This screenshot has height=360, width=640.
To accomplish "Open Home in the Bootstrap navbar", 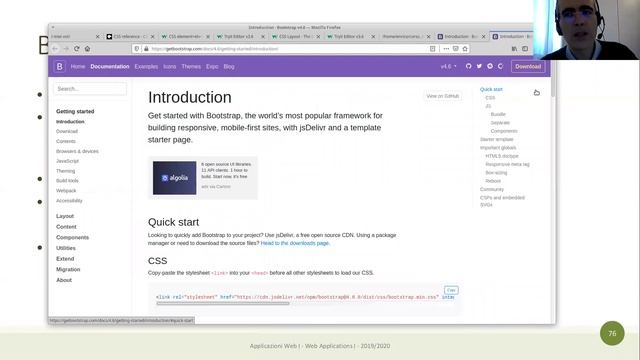I will (x=78, y=66).
